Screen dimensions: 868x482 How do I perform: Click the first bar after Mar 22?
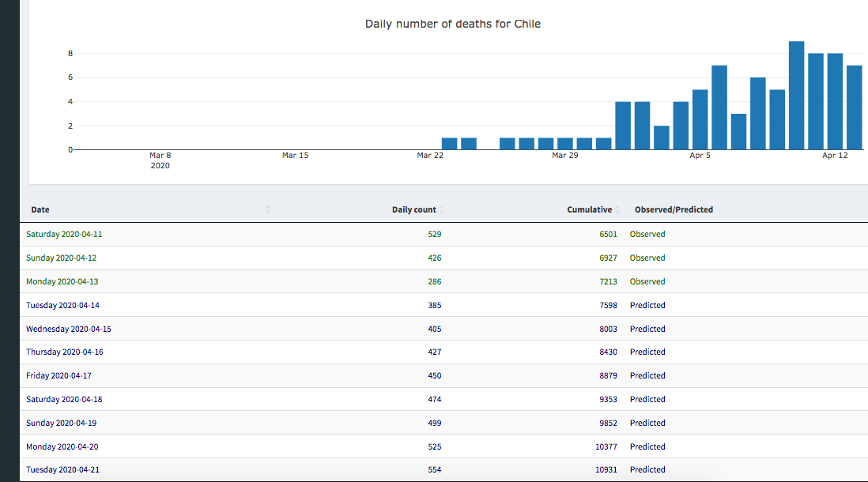[x=449, y=144]
